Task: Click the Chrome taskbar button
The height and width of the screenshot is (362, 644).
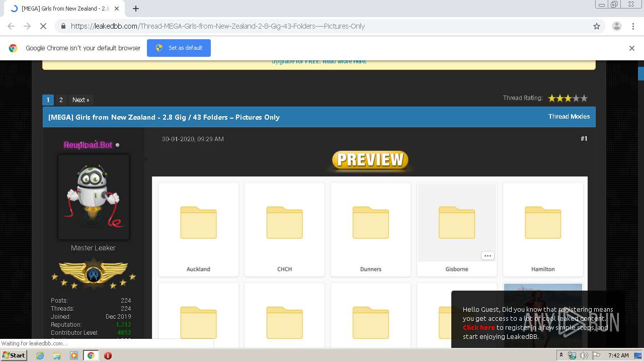Action: pyautogui.click(x=91, y=355)
